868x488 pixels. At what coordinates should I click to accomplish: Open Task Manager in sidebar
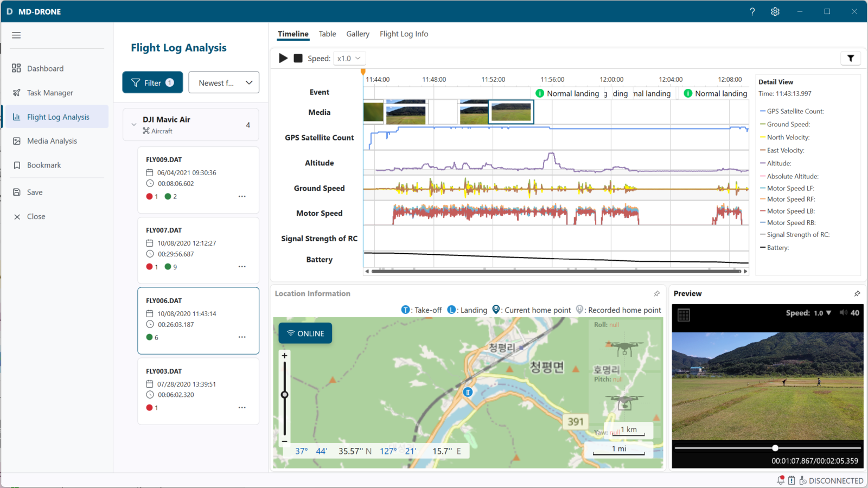click(57, 93)
